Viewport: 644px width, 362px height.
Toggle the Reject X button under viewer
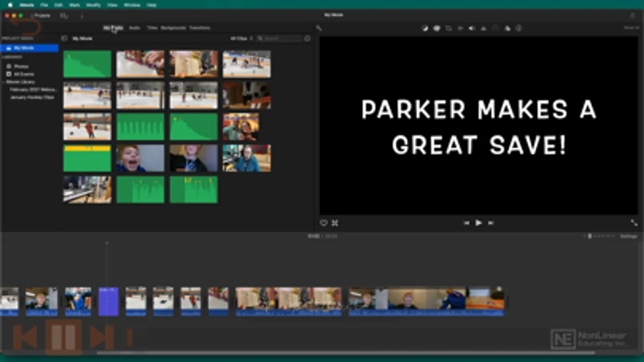pos(335,223)
